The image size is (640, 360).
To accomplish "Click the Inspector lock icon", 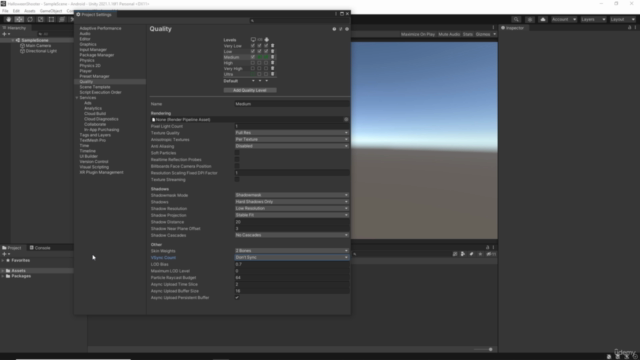I will (x=629, y=28).
